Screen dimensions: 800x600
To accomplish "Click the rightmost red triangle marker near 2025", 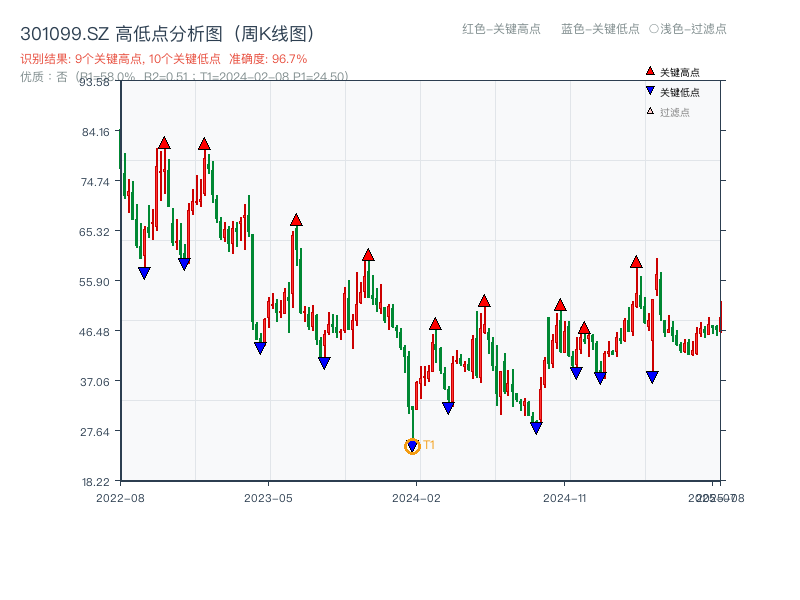I will tap(634, 262).
